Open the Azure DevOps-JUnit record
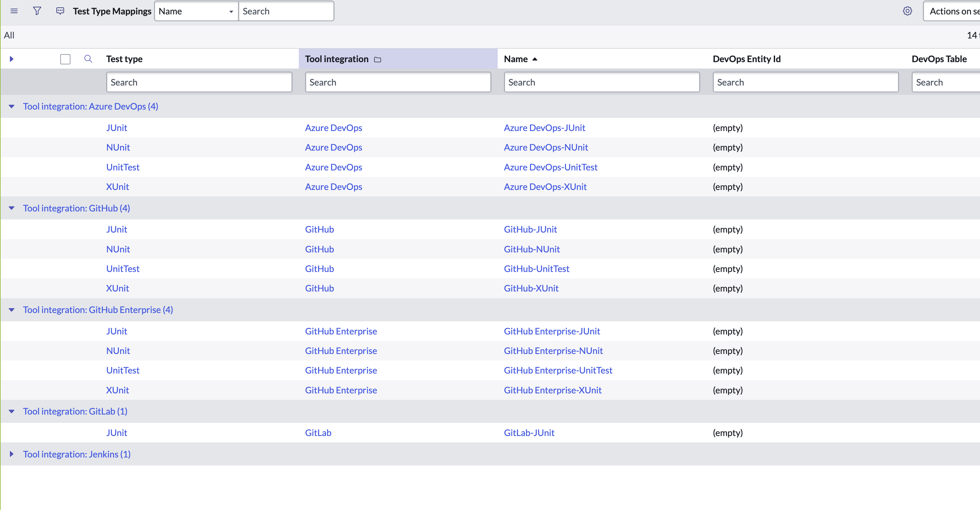The height and width of the screenshot is (510, 980). click(544, 128)
